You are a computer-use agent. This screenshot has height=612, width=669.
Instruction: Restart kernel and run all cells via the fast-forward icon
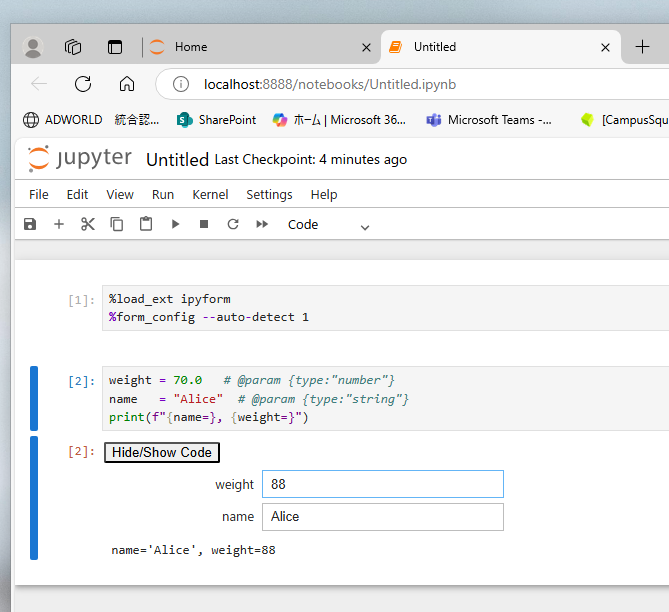tap(262, 224)
